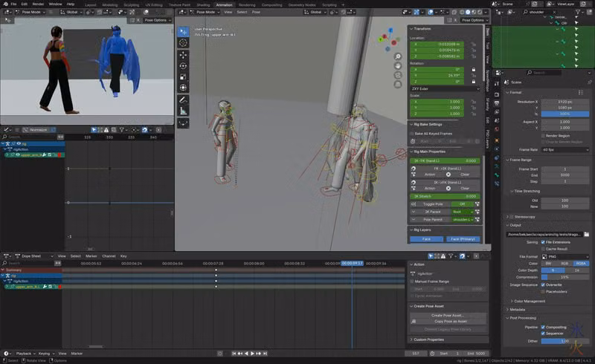Select the Measure tool in viewport toolbar
Viewport: 595px width, 364px height.
[x=183, y=111]
